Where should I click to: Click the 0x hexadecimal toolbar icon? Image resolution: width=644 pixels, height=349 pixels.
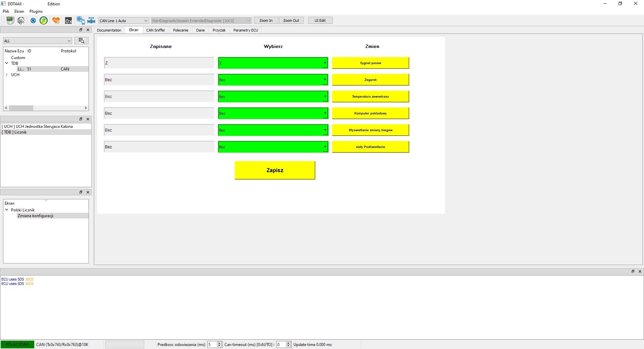point(68,20)
